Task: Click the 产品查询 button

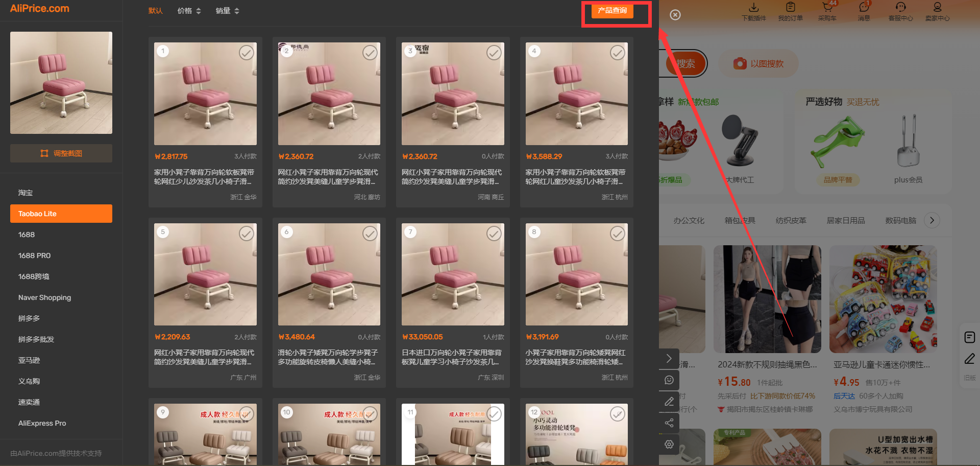Action: [x=612, y=11]
